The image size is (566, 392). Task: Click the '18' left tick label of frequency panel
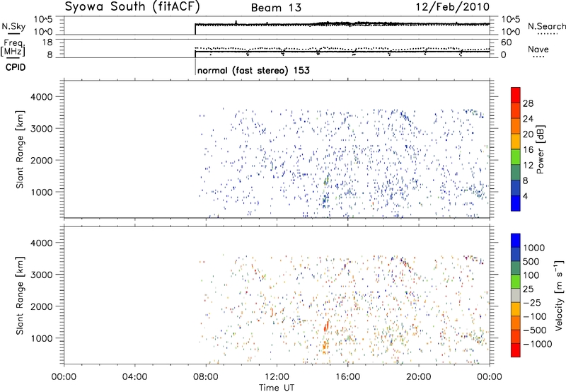click(47, 42)
